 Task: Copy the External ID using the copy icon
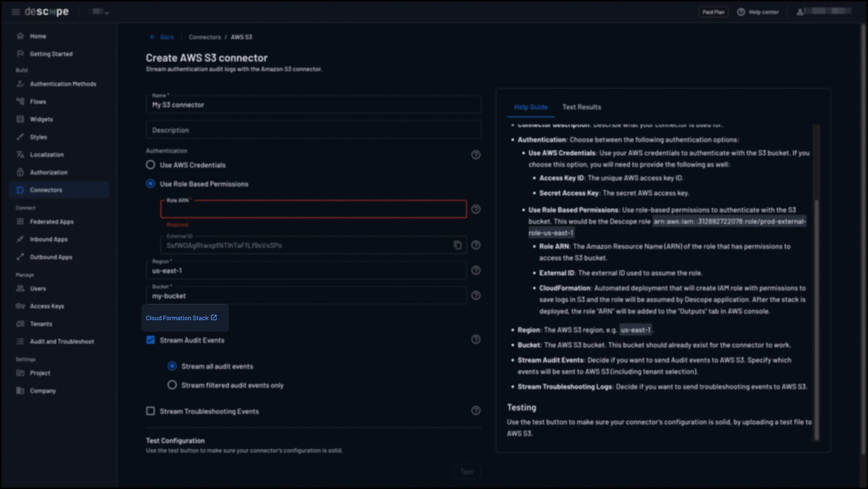[457, 245]
